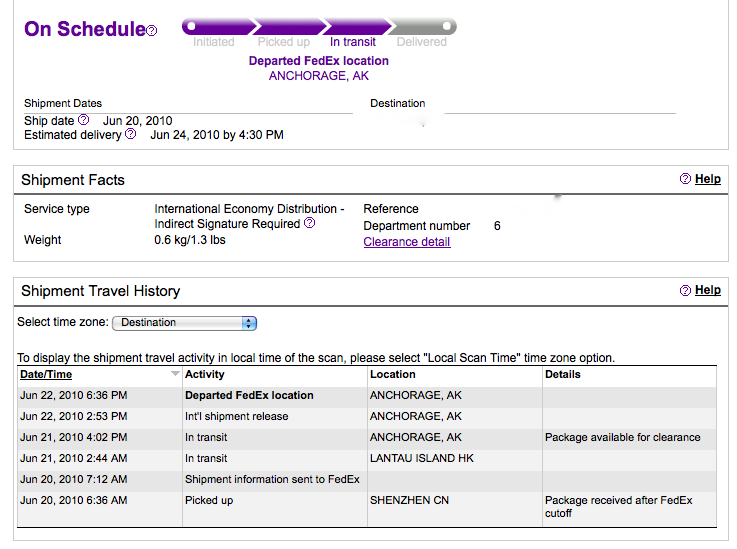Click question icon in Shipment Facts header

[685, 179]
